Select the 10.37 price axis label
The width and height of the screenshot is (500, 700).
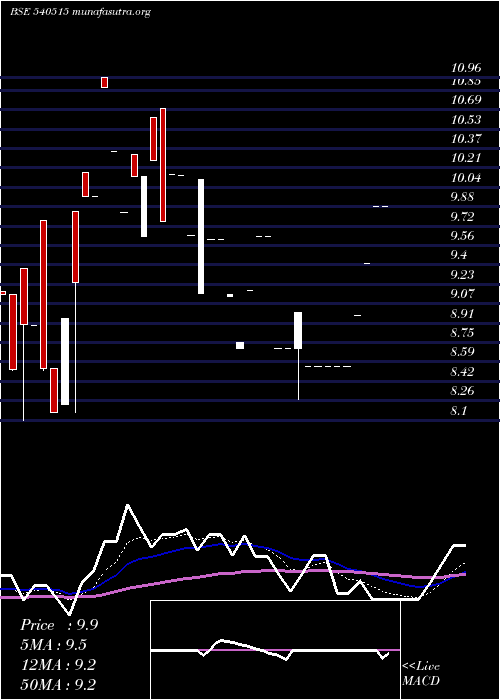coord(466,139)
